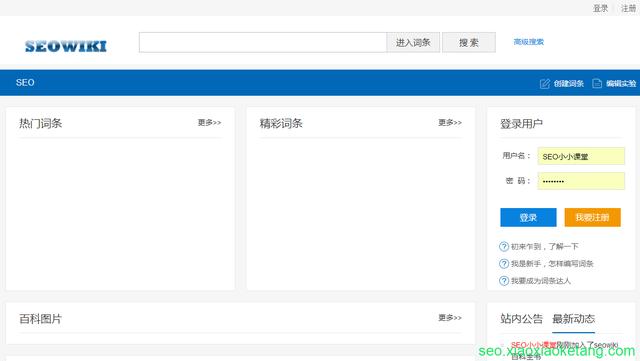Click the create entry pencil icon
Image resolution: width=640 pixels, height=361 pixels.
[x=544, y=84]
